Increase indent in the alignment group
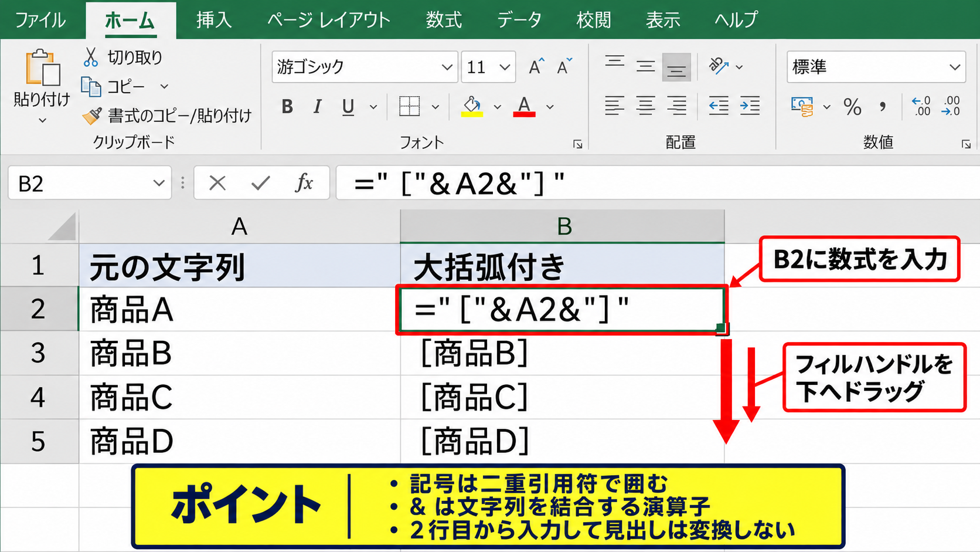Image resolution: width=980 pixels, height=552 pixels. (x=750, y=106)
